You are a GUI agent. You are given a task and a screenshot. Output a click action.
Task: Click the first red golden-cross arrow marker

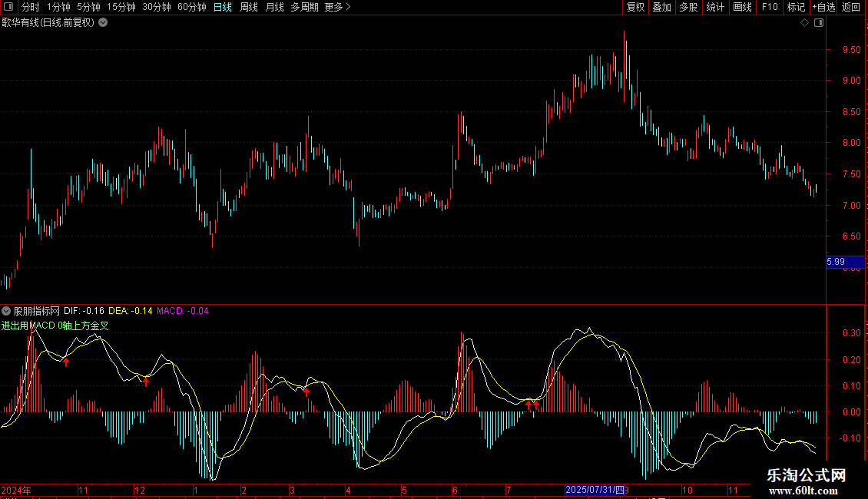(x=66, y=362)
